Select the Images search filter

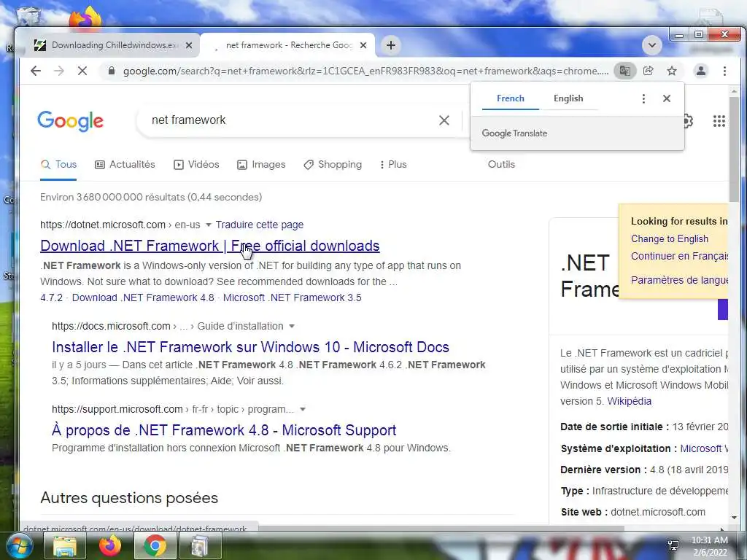pyautogui.click(x=261, y=165)
